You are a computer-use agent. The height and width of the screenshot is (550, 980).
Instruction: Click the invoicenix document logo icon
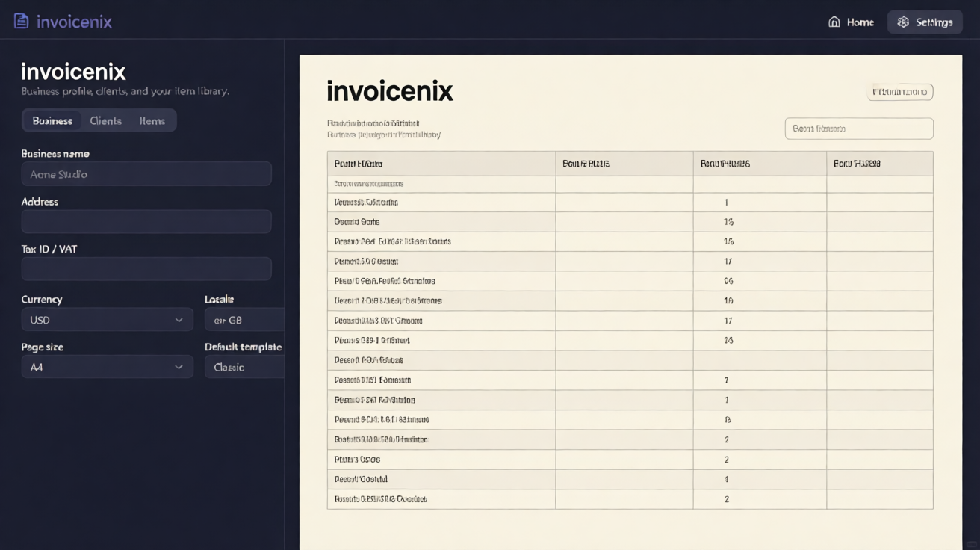(x=22, y=21)
